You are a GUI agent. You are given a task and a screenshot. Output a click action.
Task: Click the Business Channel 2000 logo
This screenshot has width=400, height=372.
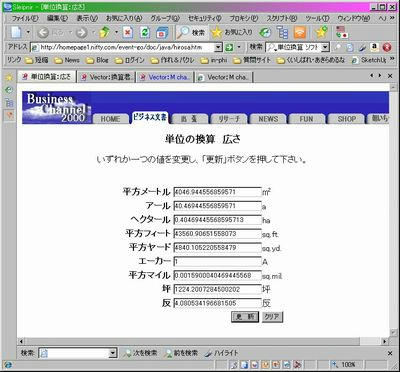point(56,108)
